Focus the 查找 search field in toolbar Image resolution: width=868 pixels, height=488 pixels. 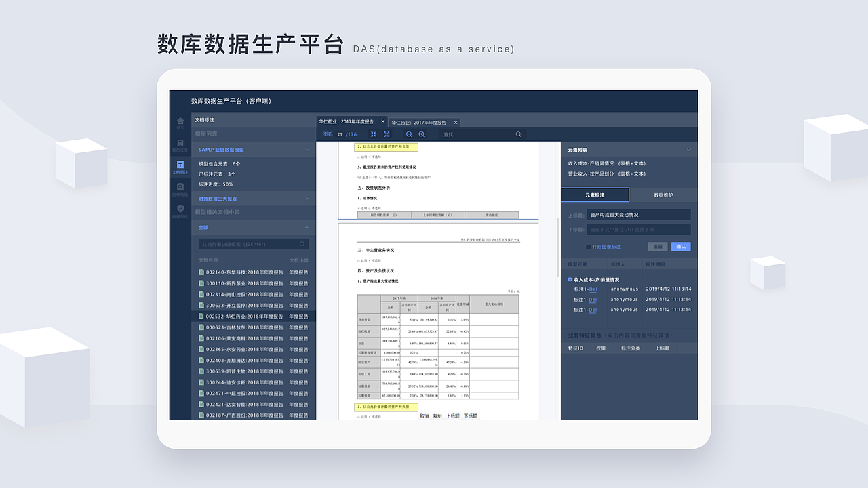pos(481,134)
